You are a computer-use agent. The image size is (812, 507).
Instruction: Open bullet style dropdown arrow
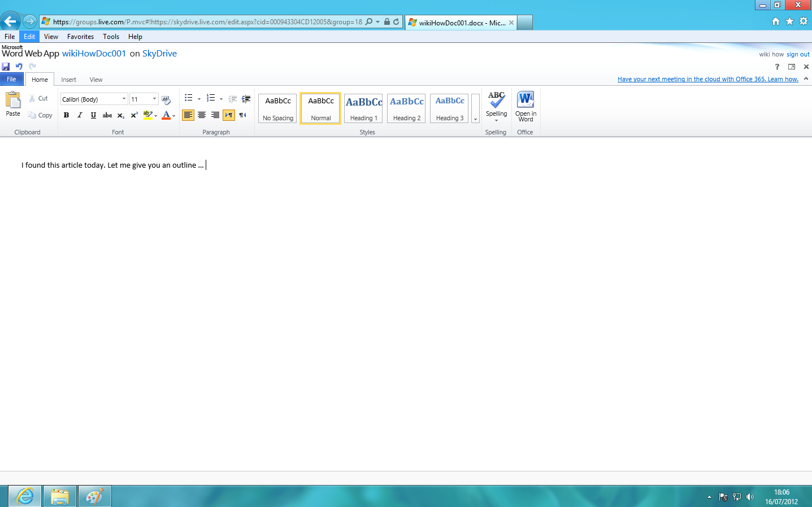click(199, 99)
